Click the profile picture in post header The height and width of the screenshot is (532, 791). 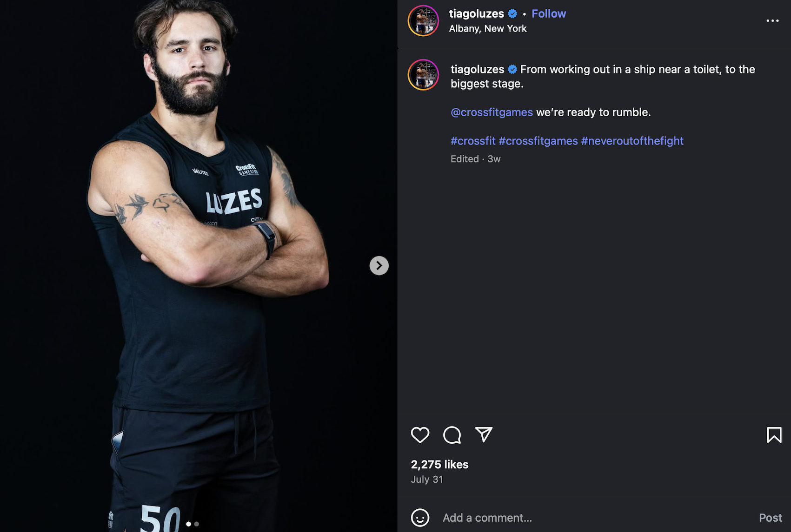[x=423, y=21]
